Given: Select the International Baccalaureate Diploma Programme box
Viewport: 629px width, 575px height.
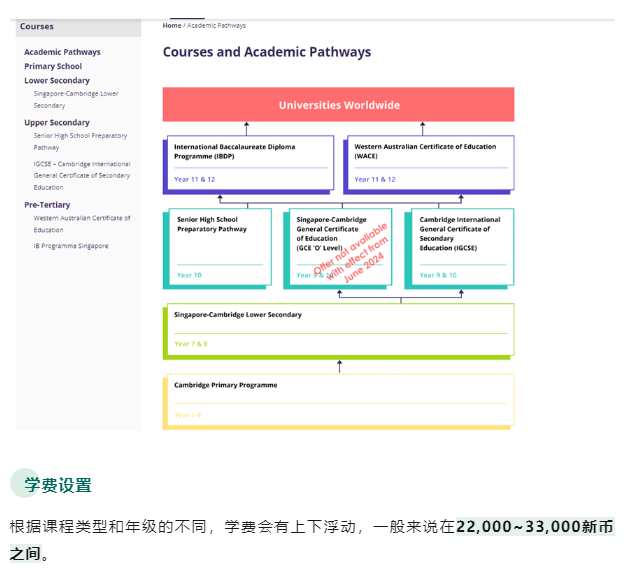Looking at the screenshot, I should pyautogui.click(x=250, y=163).
